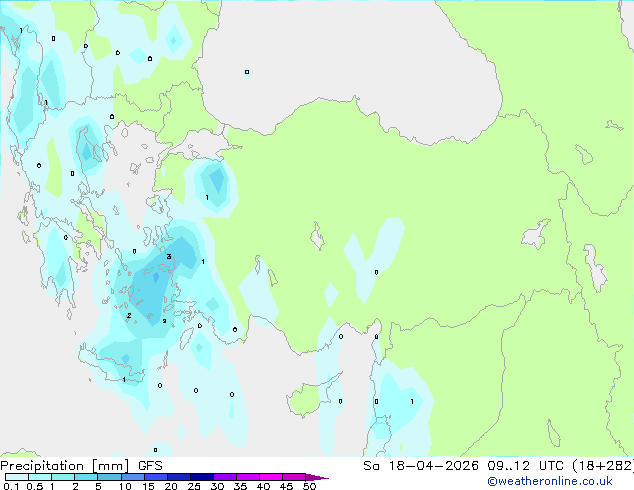Select legend swatch between 0.1 and 0.5

click(x=17, y=477)
